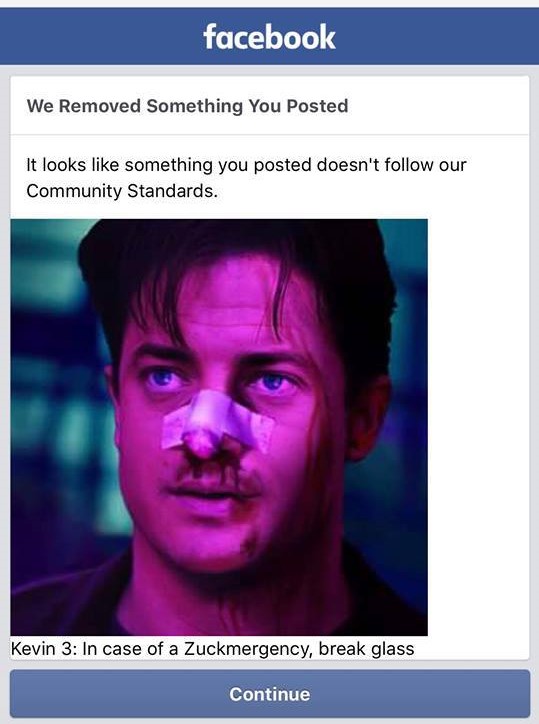Tap the man's ear in the photo
The height and width of the screenshot is (724, 539).
point(368,418)
